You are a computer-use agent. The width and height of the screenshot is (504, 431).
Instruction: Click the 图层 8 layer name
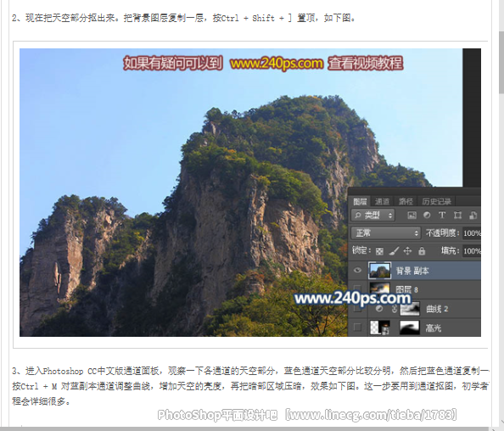point(406,289)
